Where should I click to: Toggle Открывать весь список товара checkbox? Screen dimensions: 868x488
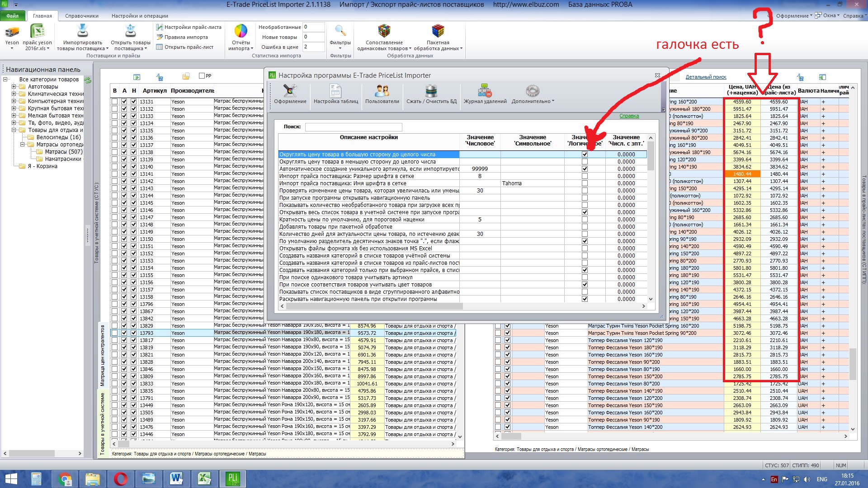pos(585,212)
